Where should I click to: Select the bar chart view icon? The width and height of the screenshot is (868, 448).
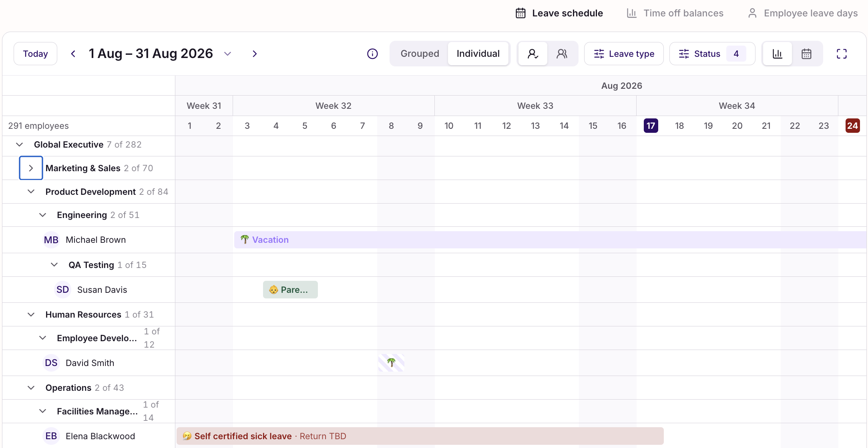click(777, 54)
